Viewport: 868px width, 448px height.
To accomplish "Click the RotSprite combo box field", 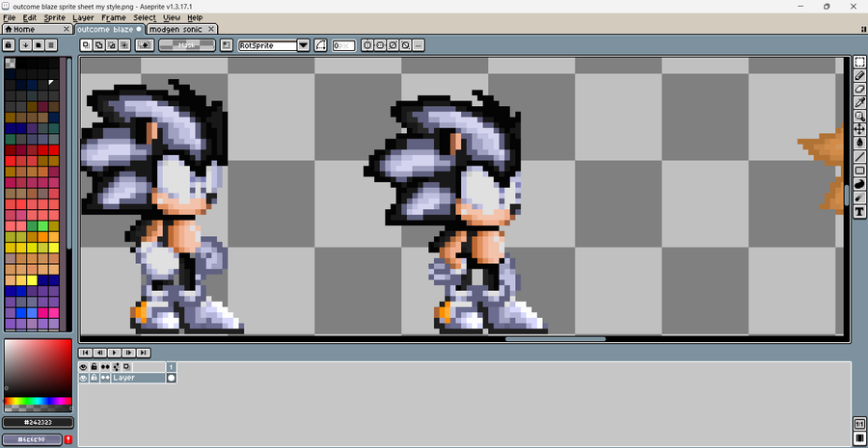I will (x=268, y=45).
